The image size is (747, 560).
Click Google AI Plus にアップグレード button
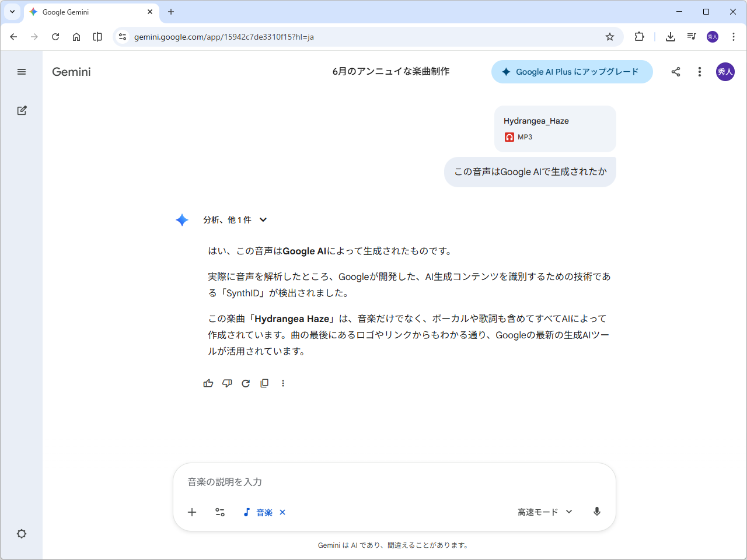coord(571,72)
